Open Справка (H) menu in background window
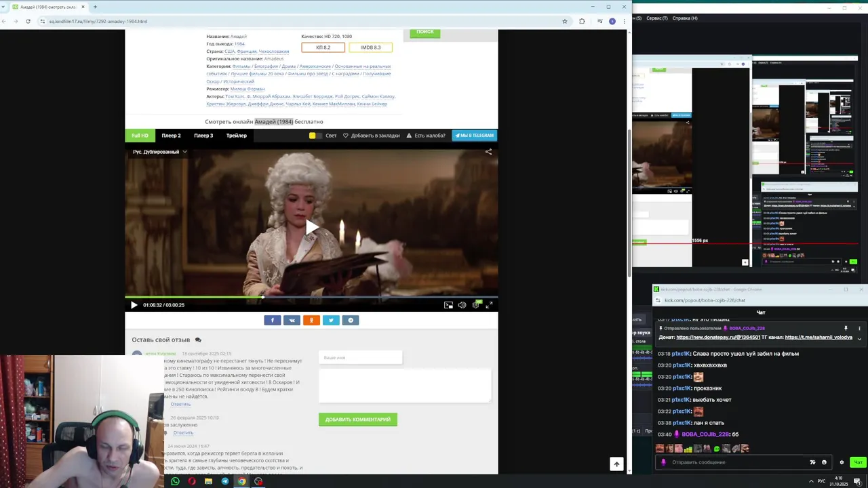868x488 pixels. pyautogui.click(x=685, y=18)
